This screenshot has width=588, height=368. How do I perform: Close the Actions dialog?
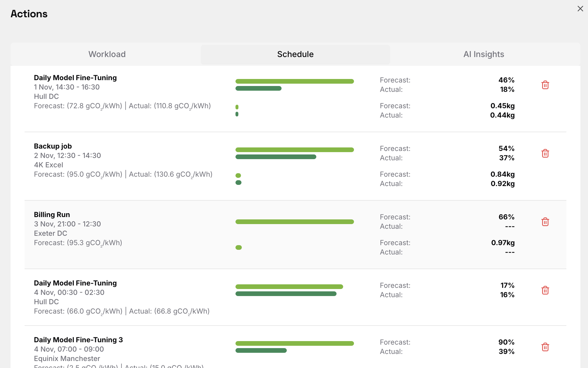(x=580, y=8)
